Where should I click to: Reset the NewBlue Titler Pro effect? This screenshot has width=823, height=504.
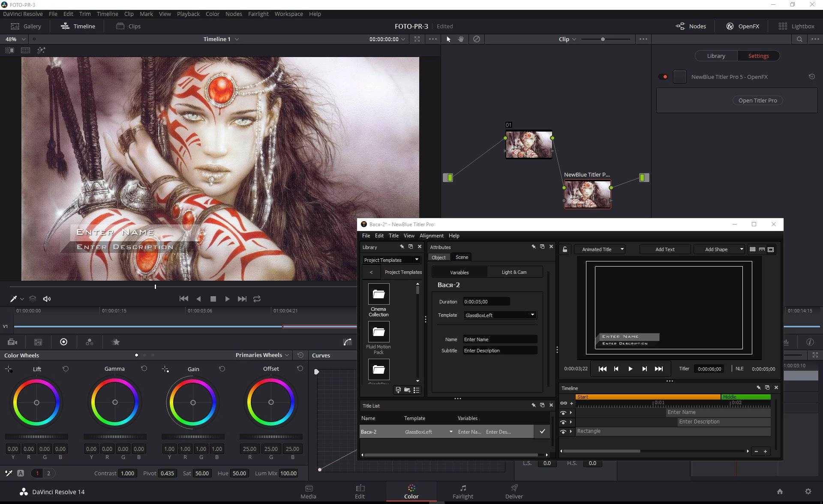(x=811, y=77)
